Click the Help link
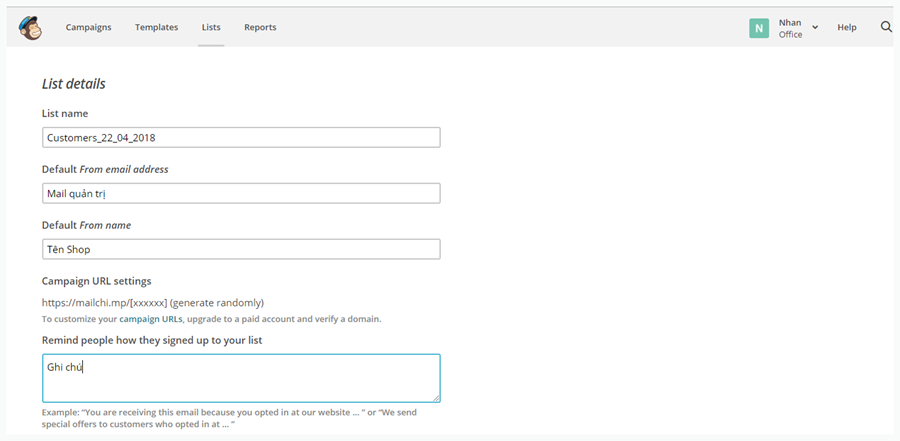900x441 pixels. [847, 27]
